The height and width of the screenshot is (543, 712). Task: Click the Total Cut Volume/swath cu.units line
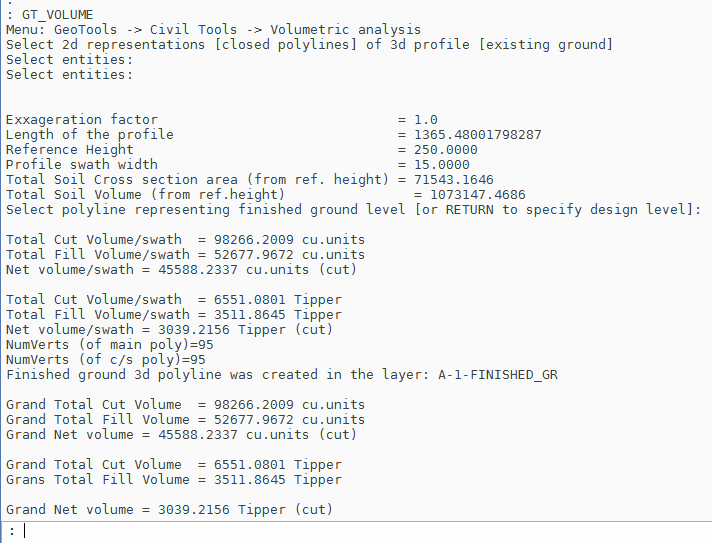[x=185, y=240]
